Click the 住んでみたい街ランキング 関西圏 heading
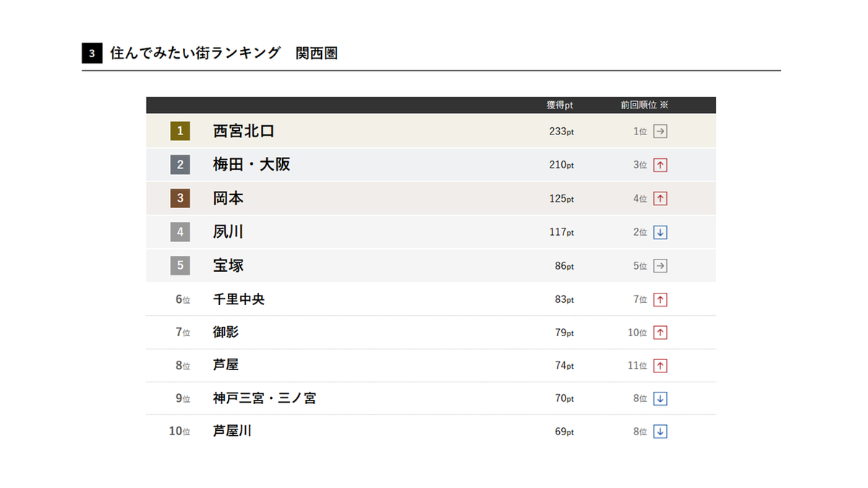Image resolution: width=868 pixels, height=488 pixels. click(x=224, y=53)
